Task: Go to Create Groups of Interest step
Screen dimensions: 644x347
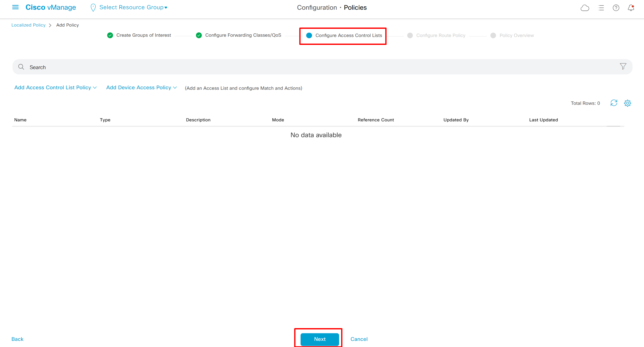Action: [143, 35]
